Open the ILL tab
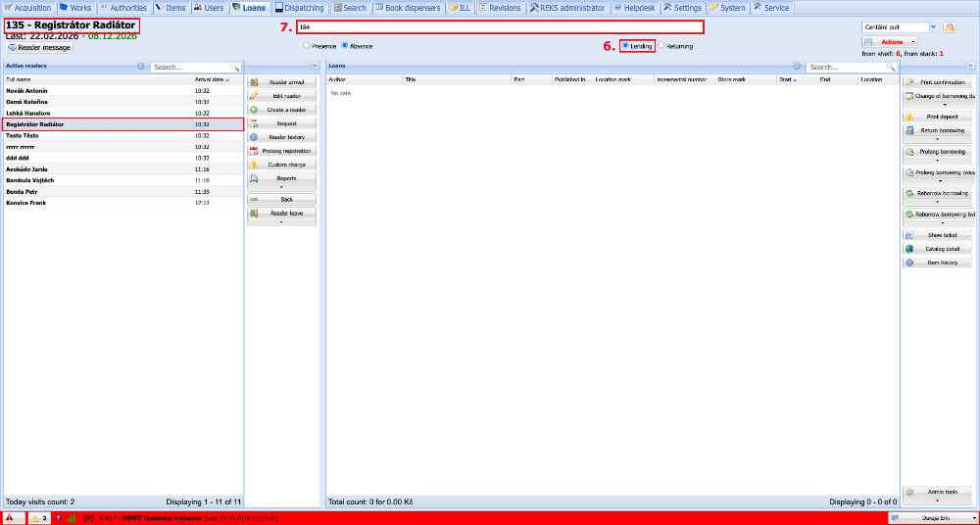 [x=460, y=8]
